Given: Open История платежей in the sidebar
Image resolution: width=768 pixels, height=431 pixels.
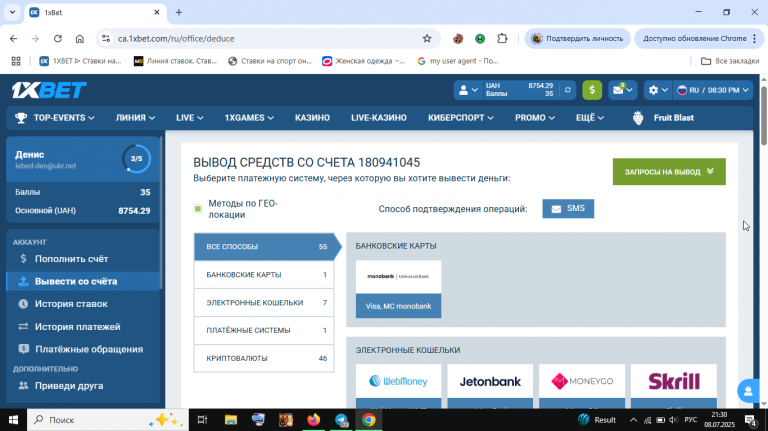Looking at the screenshot, I should pos(83,327).
